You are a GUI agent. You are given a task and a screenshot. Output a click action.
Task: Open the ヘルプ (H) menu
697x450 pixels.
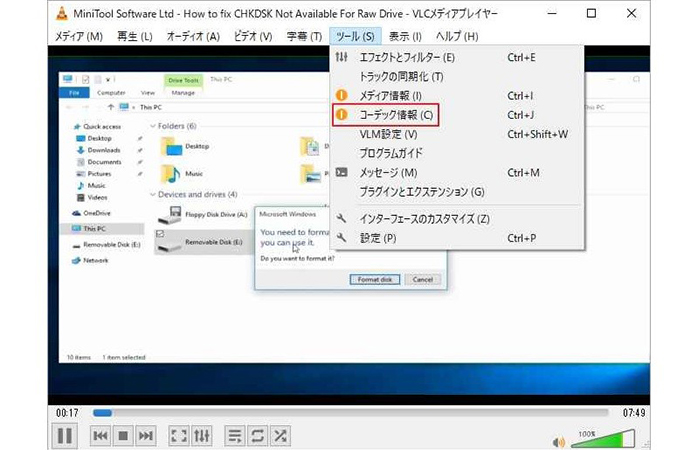point(457,36)
